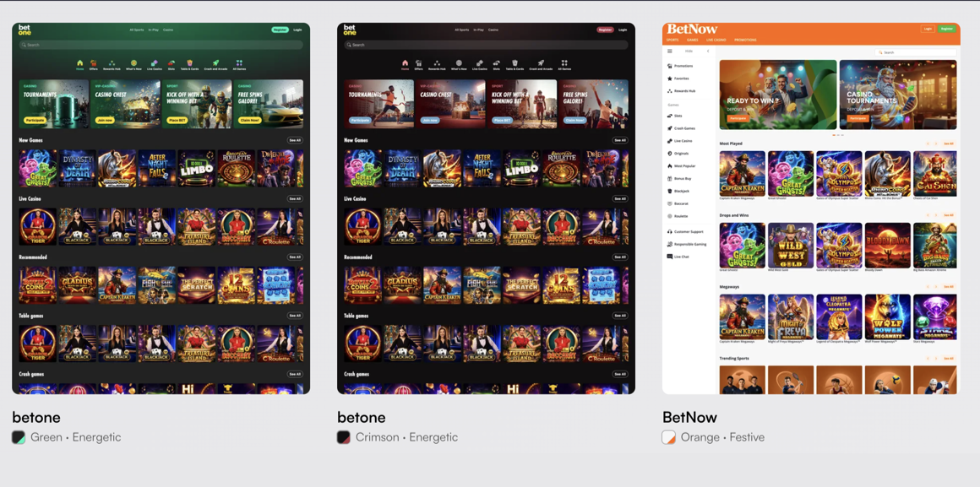Screen dimensions: 980x487
Task: Click BetNow theme title text
Action: [x=689, y=417]
